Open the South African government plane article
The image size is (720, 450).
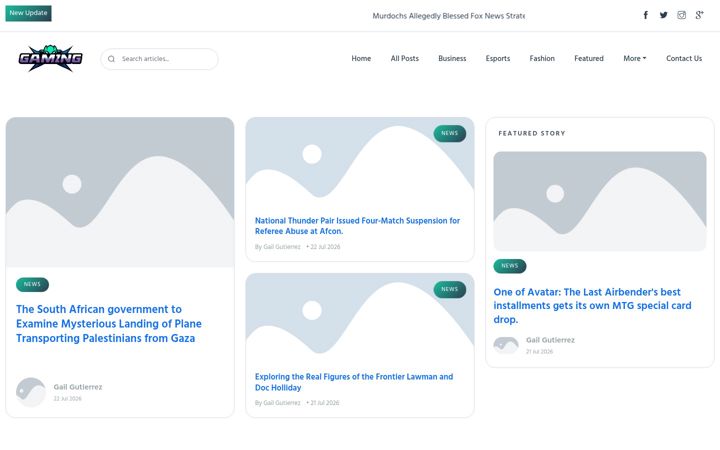pyautogui.click(x=109, y=324)
